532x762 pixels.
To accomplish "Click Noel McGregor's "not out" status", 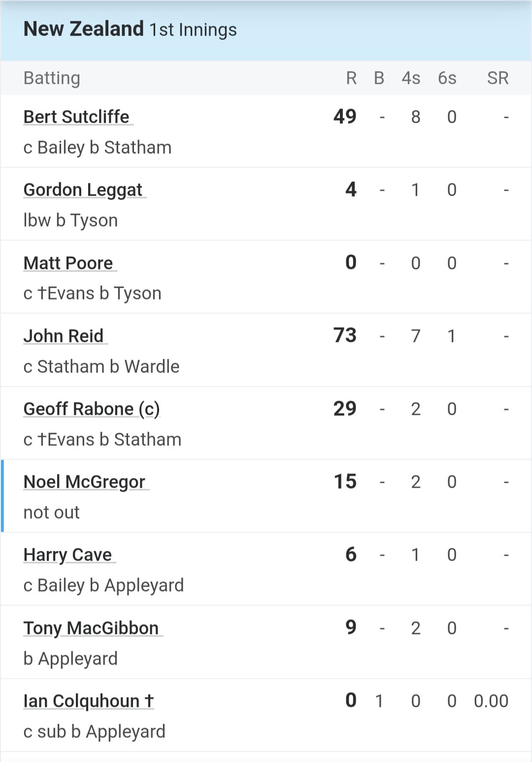I will tap(52, 512).
